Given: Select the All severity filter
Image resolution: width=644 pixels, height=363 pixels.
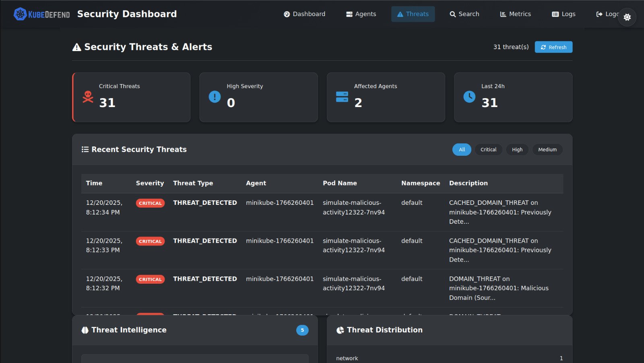Looking at the screenshot, I should click(461, 150).
